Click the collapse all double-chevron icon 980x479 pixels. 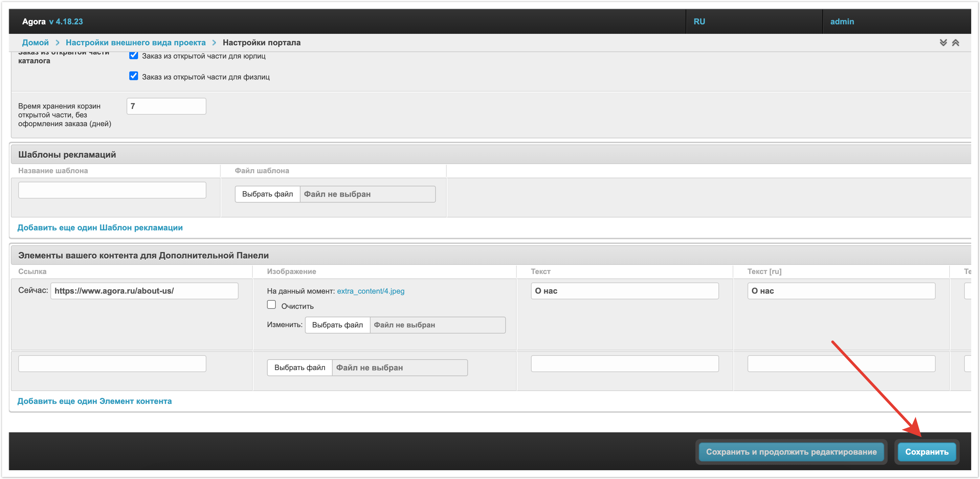point(955,43)
